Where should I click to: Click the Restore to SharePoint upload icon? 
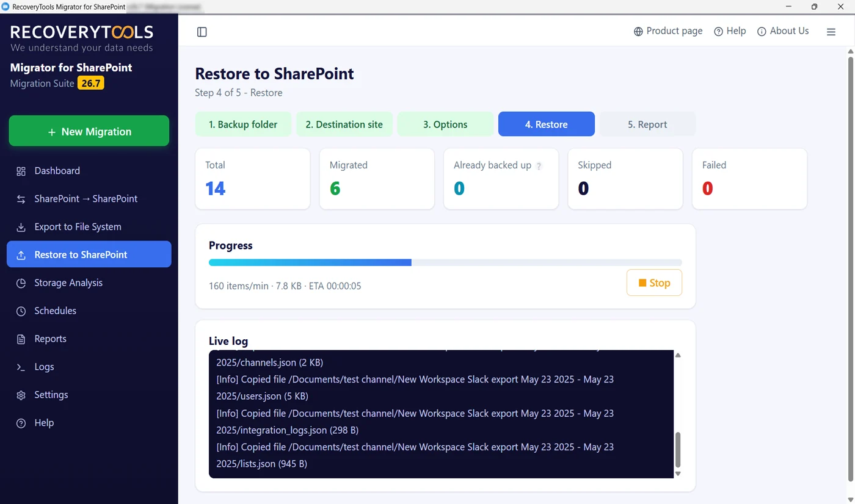(x=21, y=255)
